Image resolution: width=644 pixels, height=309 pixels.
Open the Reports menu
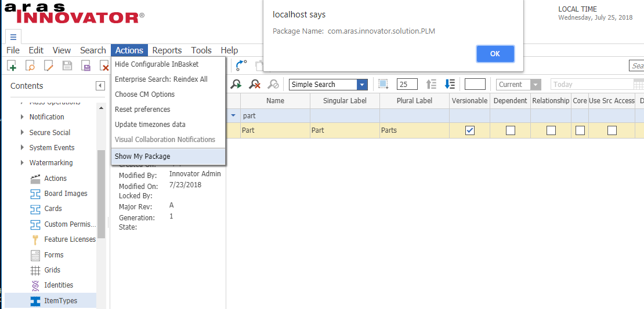click(x=167, y=50)
